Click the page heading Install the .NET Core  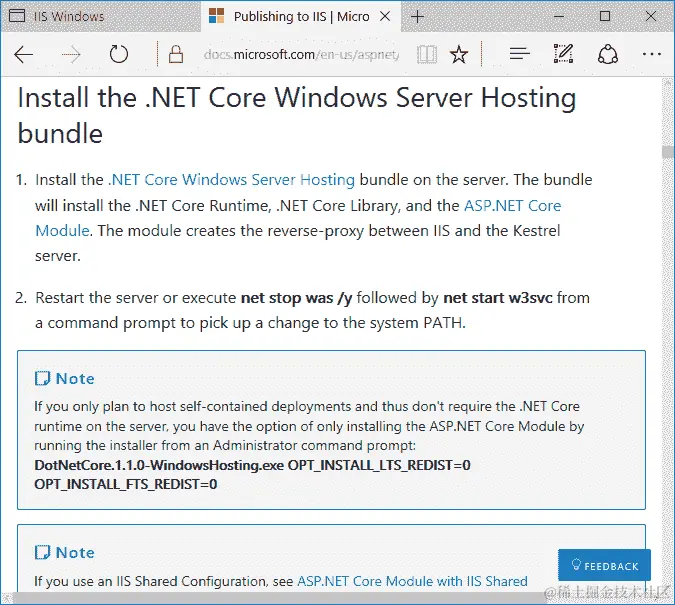coord(297,115)
